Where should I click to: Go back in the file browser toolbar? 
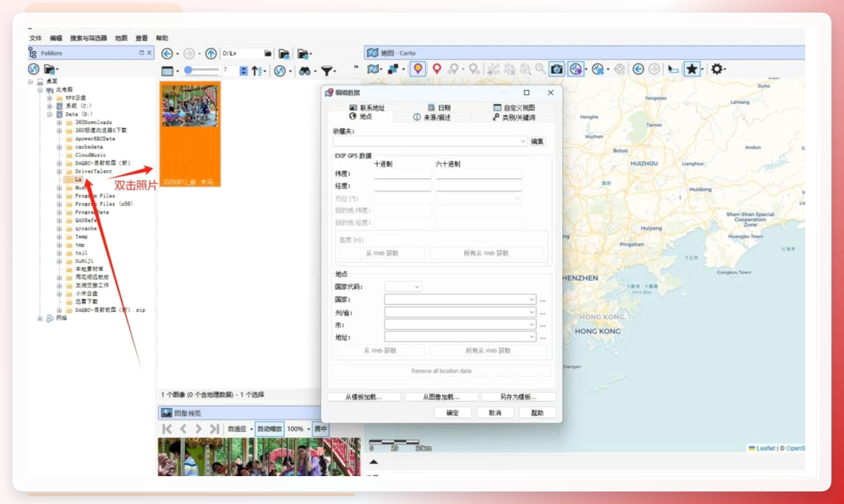(167, 54)
